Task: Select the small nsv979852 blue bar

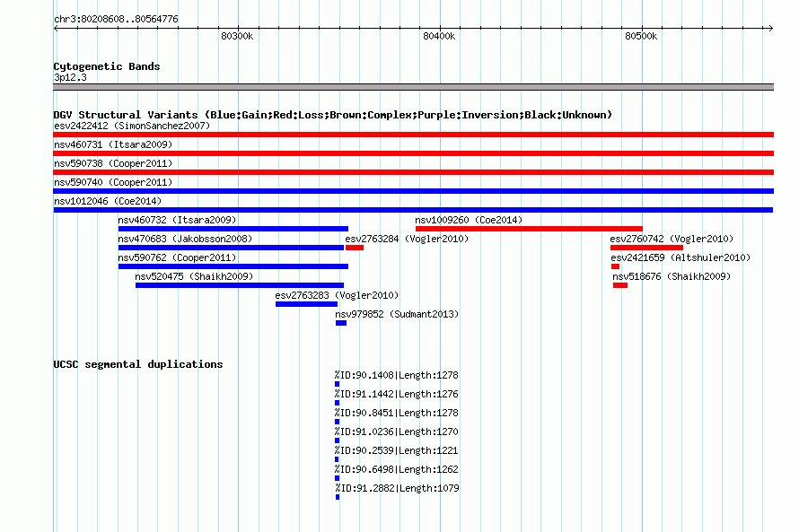Action: pos(341,323)
